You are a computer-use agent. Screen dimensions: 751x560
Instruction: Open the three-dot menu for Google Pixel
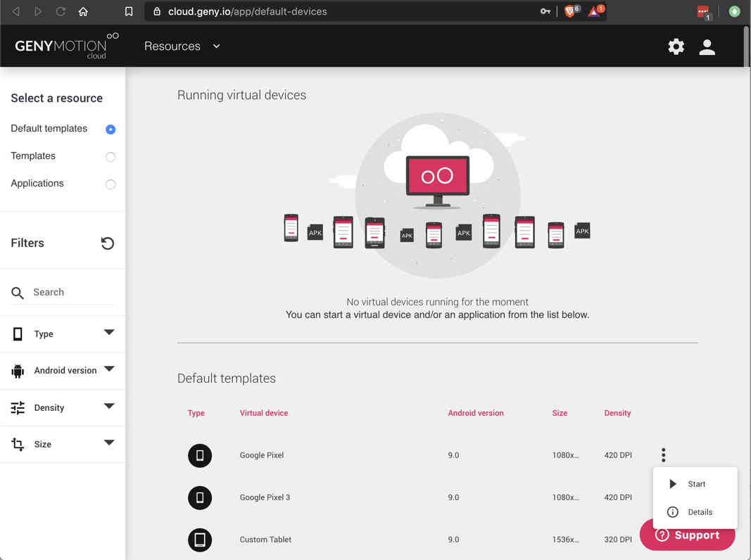(x=663, y=455)
